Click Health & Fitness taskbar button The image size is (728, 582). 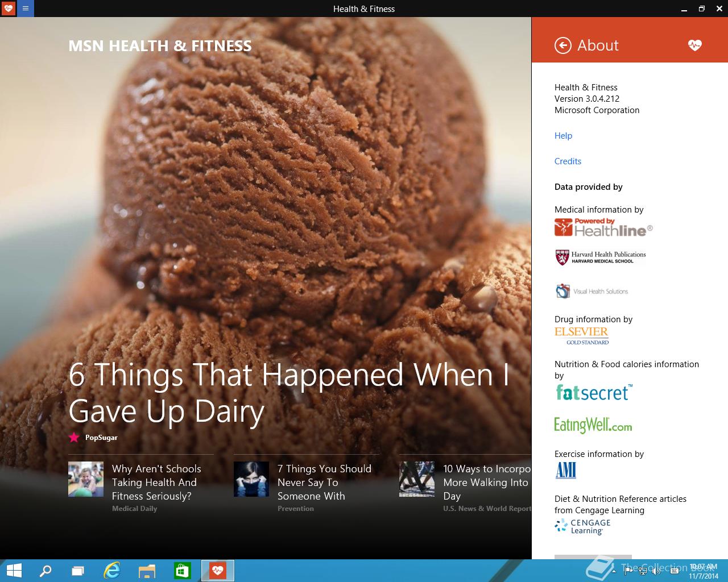click(218, 571)
